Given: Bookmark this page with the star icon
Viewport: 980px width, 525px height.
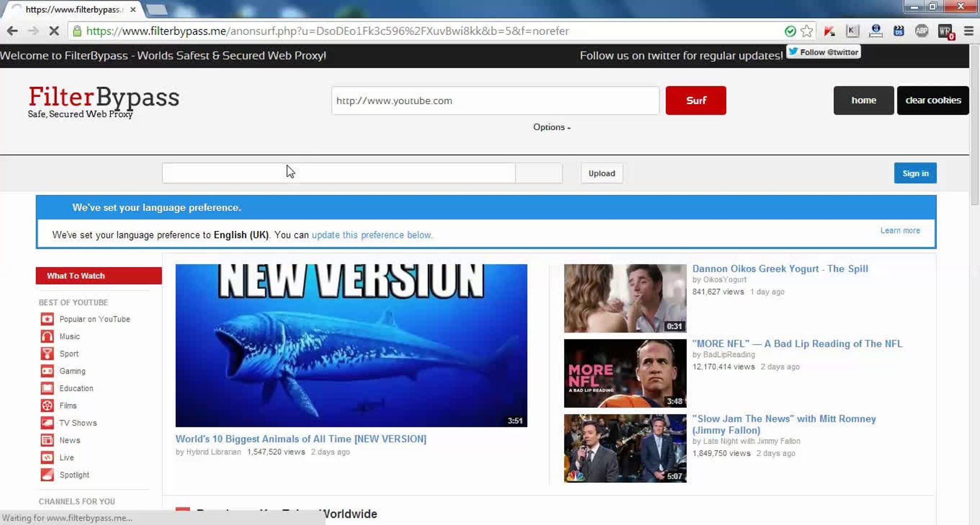Looking at the screenshot, I should (x=807, y=31).
